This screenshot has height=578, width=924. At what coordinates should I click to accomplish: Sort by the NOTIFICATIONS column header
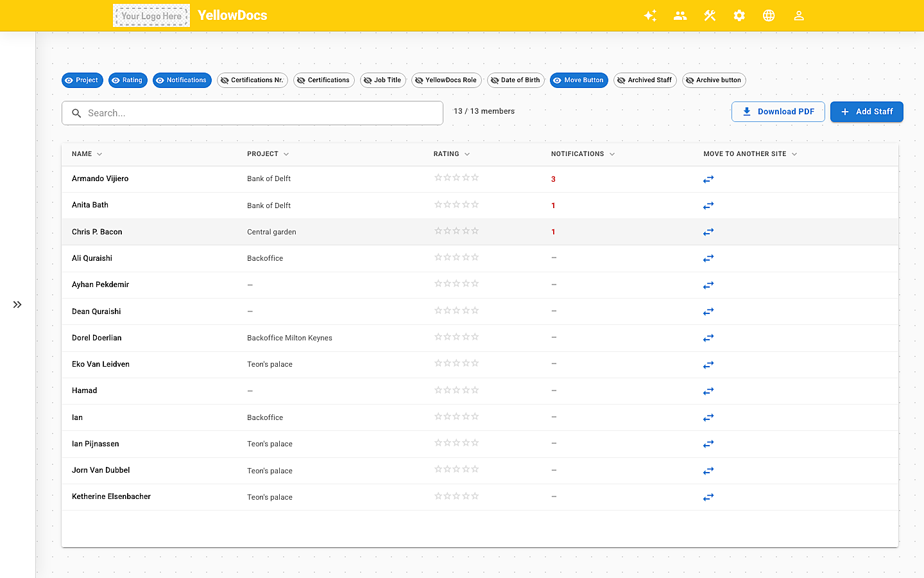(x=583, y=154)
